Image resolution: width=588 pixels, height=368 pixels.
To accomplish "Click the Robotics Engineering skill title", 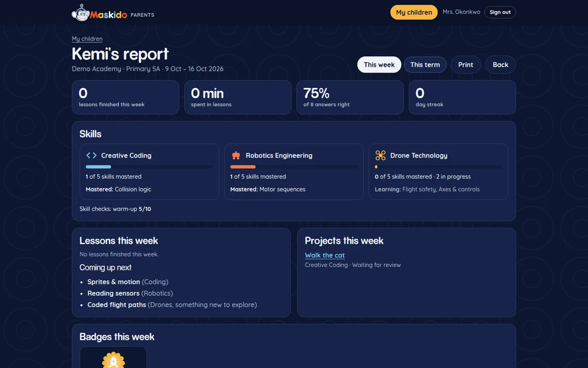I will (279, 156).
